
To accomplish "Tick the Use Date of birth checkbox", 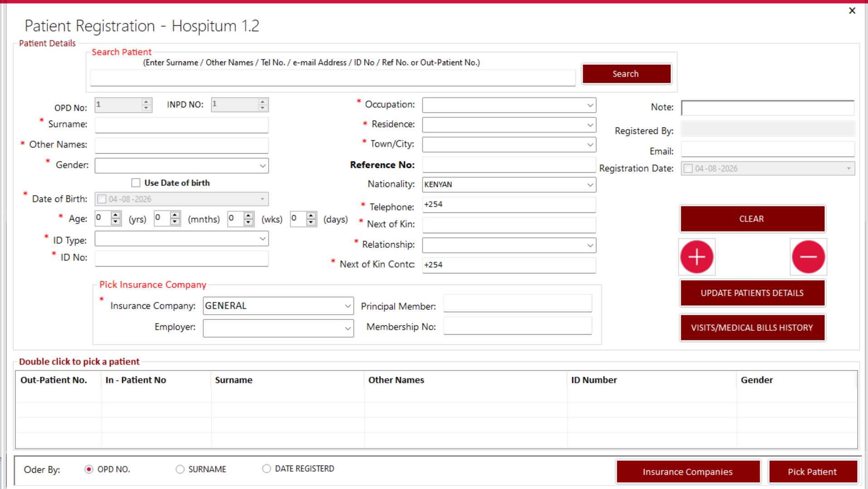I will [x=136, y=183].
